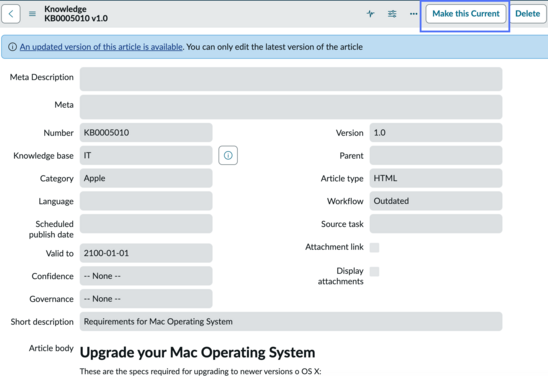Viewport: 548px width, 376px height.
Task: Open the Governance dropdown
Action: click(146, 299)
